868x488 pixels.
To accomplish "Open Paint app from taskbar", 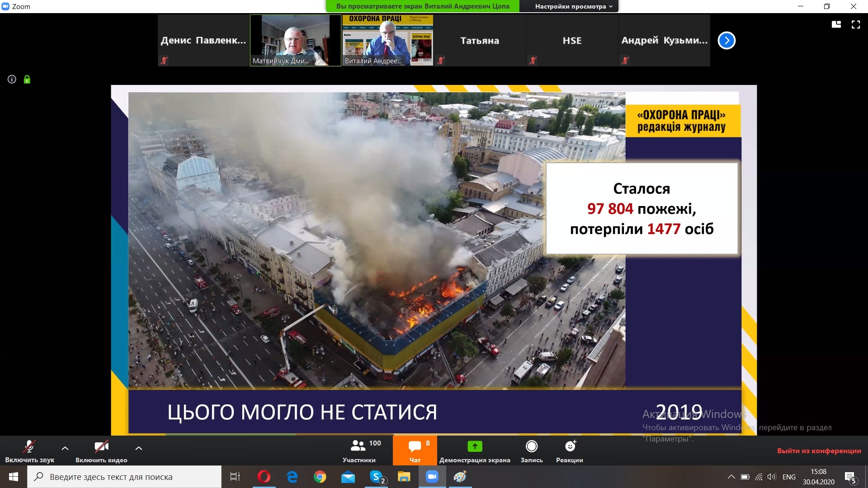I will pos(460,477).
